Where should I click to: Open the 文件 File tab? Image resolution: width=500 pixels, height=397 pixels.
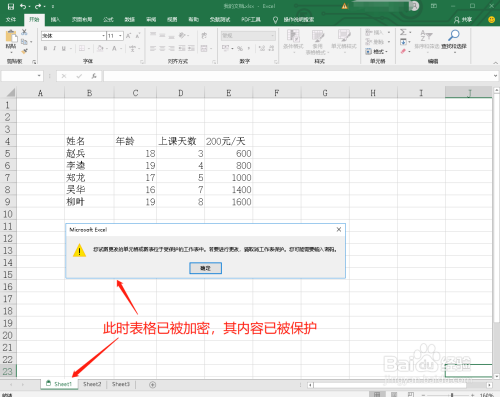(x=11, y=20)
